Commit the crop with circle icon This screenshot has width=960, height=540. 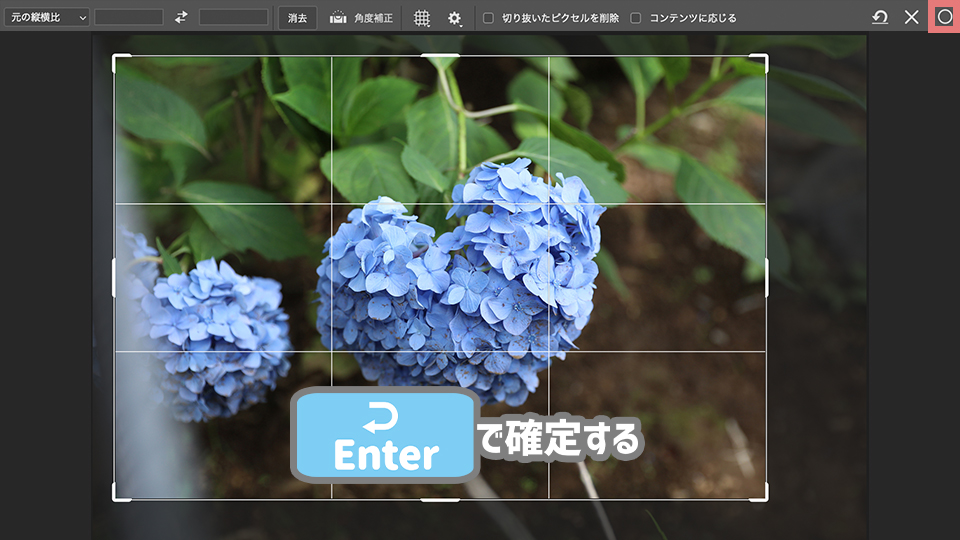point(945,17)
